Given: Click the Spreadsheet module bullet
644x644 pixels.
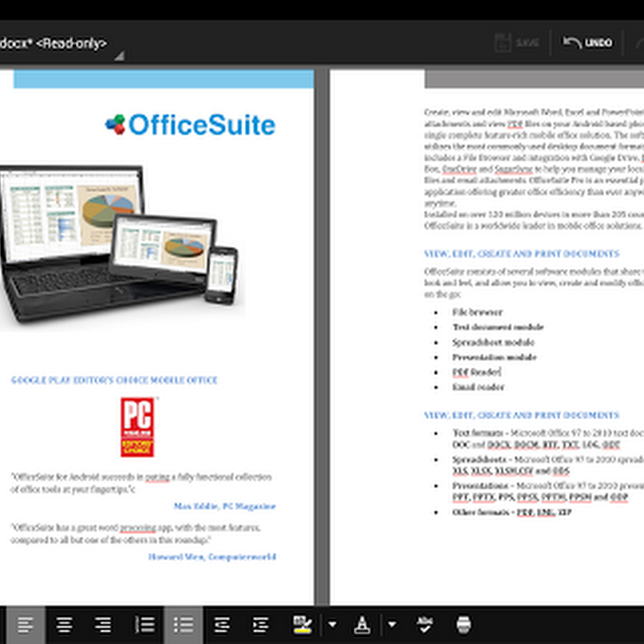Looking at the screenshot, I should point(493,342).
